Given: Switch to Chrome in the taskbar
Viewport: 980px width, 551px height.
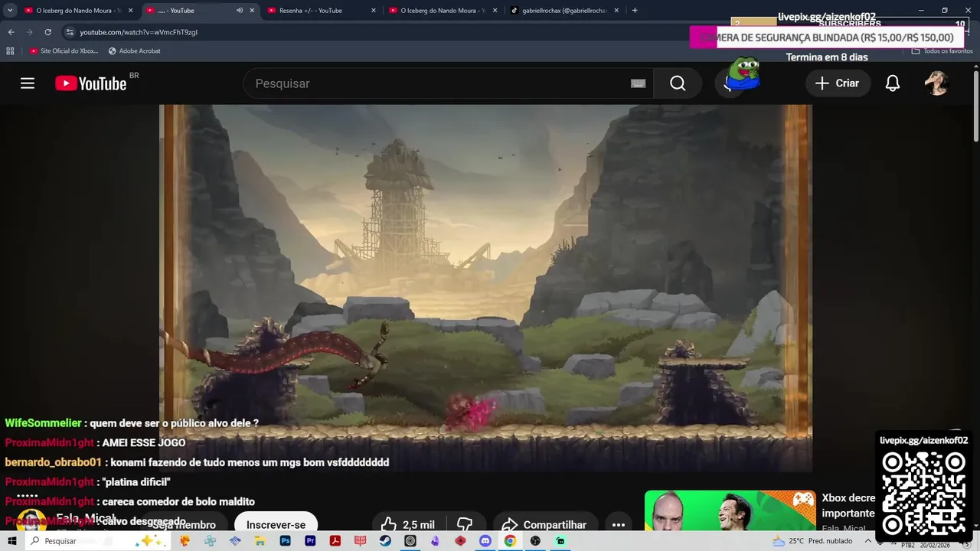Looking at the screenshot, I should [x=510, y=541].
